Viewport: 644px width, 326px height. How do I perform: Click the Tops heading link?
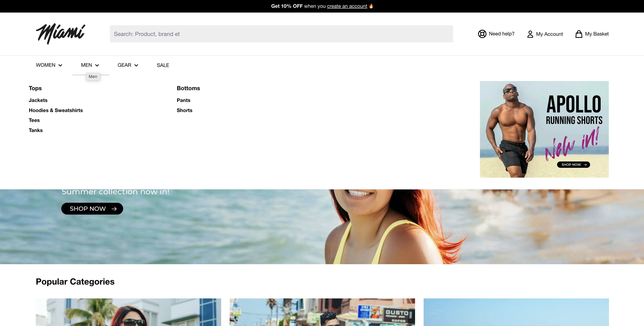click(35, 88)
